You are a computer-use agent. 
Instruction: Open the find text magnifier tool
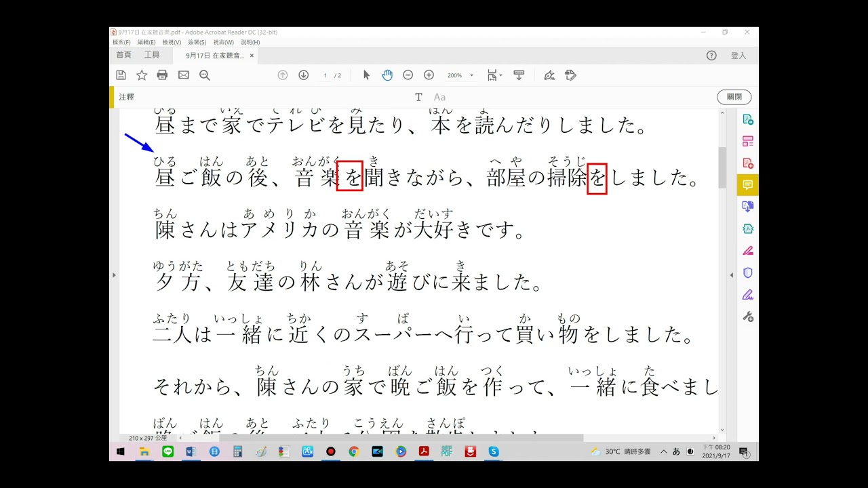pos(205,75)
